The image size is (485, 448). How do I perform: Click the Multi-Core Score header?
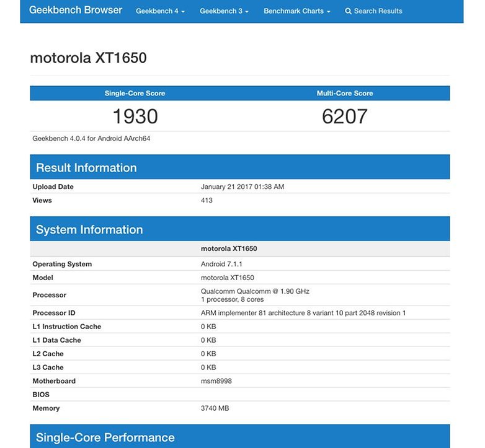[345, 94]
